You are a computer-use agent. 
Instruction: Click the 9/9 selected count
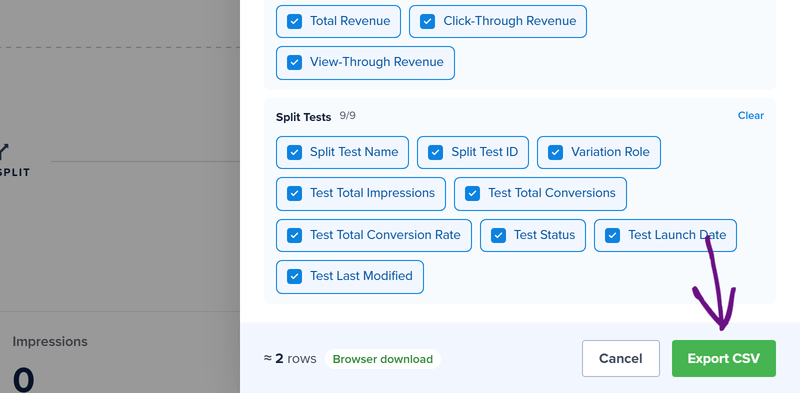[347, 116]
